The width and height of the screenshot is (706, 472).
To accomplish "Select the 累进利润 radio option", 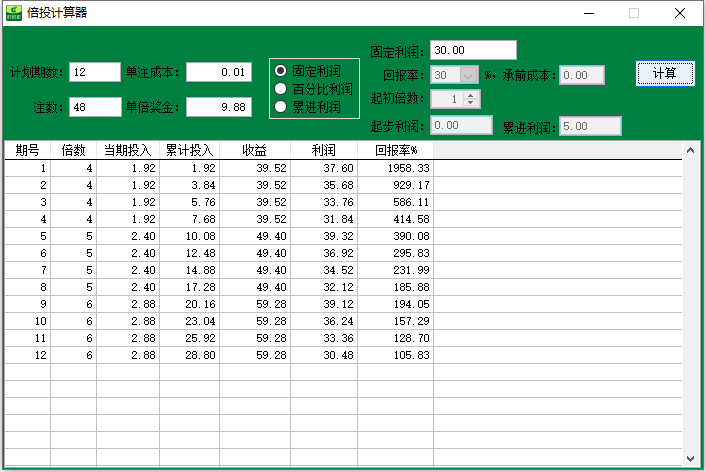I will (x=281, y=106).
